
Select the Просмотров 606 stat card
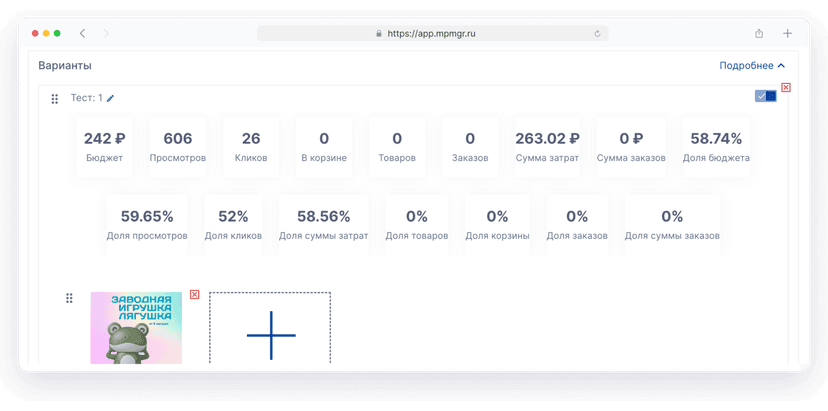(178, 146)
